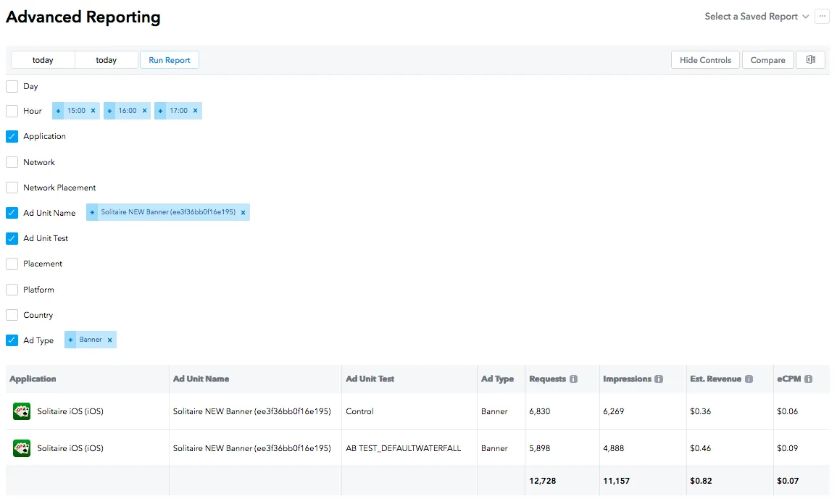Image resolution: width=837 pixels, height=504 pixels.
Task: Remove the Banner ad type filter
Action: point(110,340)
